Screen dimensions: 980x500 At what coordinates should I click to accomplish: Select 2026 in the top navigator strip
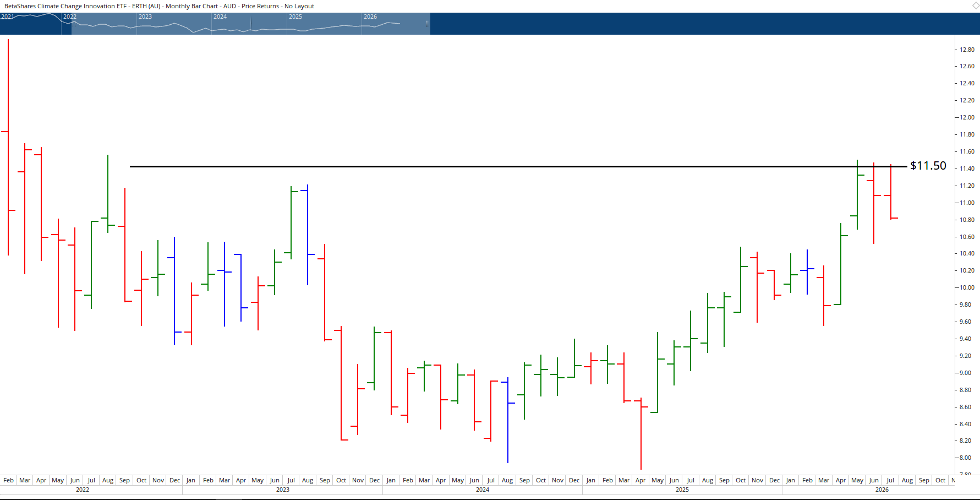[x=370, y=17]
